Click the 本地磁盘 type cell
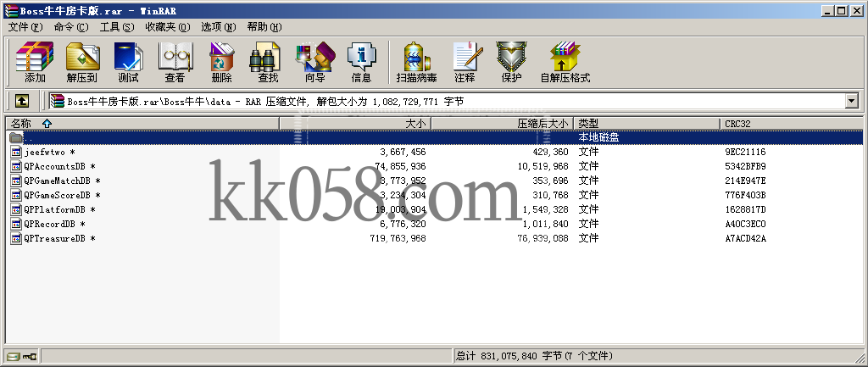The width and height of the screenshot is (868, 367). 598,137
